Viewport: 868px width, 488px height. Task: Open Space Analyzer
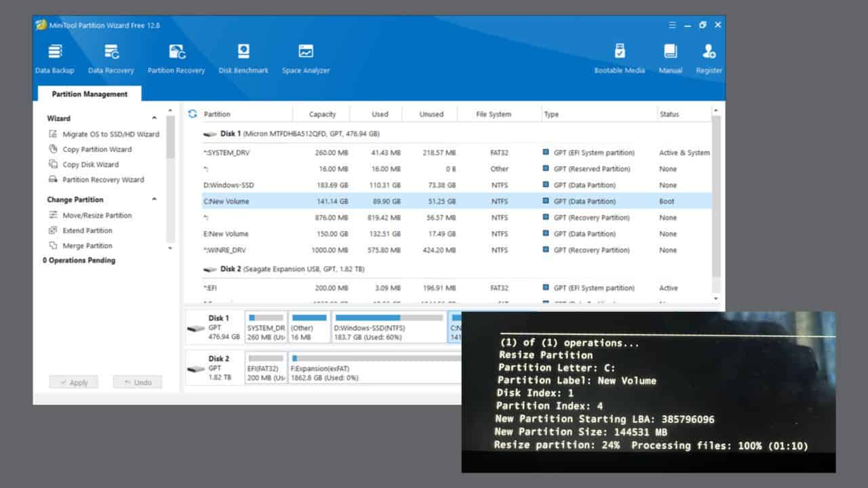pyautogui.click(x=306, y=59)
